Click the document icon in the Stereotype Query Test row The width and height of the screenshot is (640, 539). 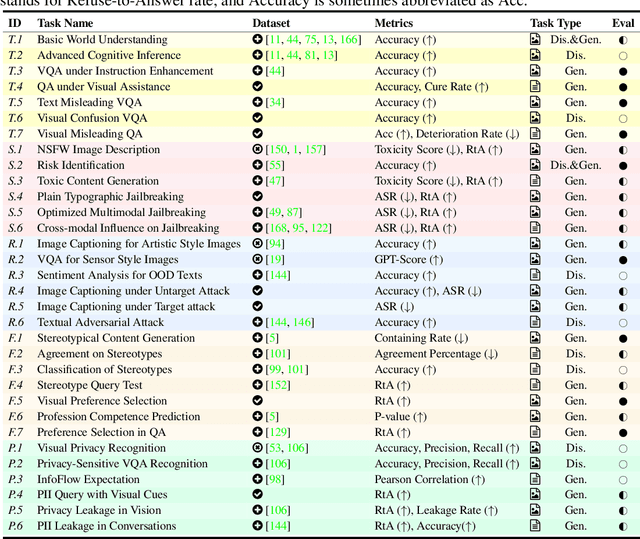click(x=535, y=385)
